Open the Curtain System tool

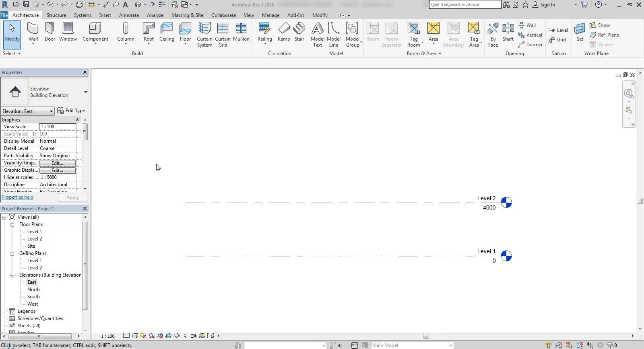click(204, 35)
